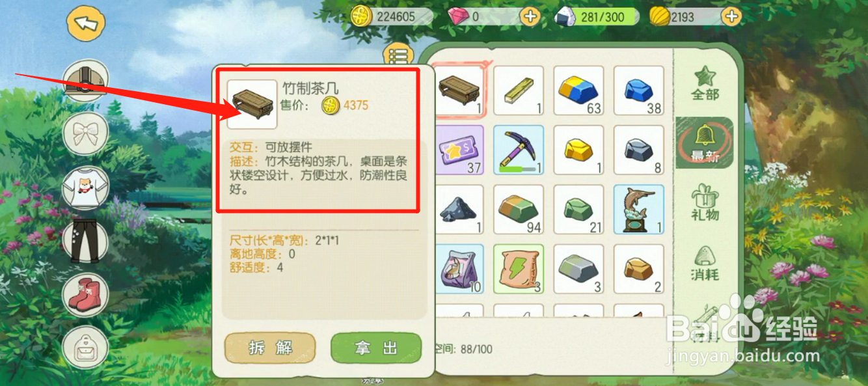Switch to the 全部 category tab

coord(705,83)
